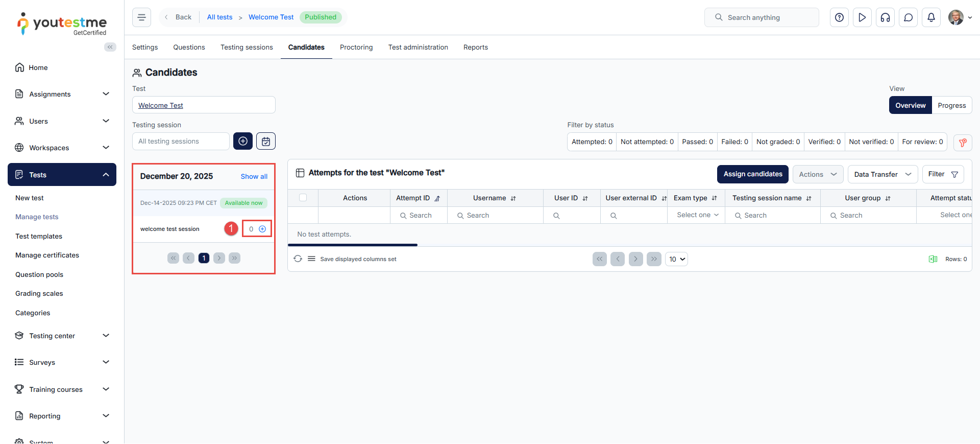Click the add testing session plus icon

(x=243, y=141)
